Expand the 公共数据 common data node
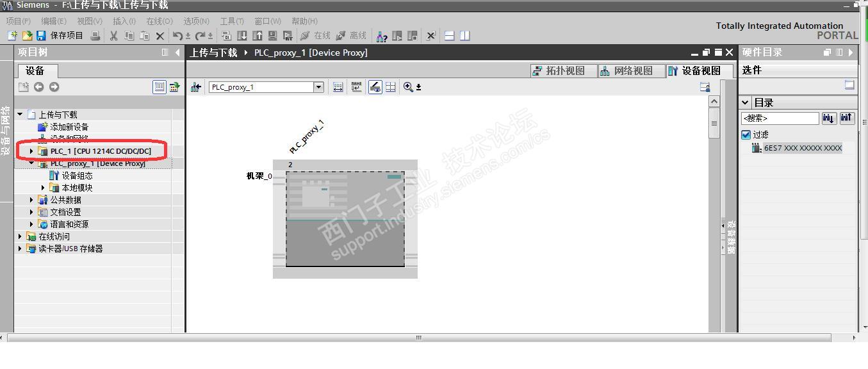Screen dimensions: 868x369 point(31,200)
